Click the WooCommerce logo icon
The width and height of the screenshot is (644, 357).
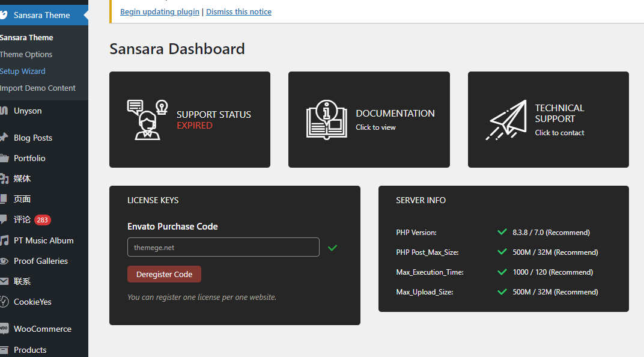point(4,329)
